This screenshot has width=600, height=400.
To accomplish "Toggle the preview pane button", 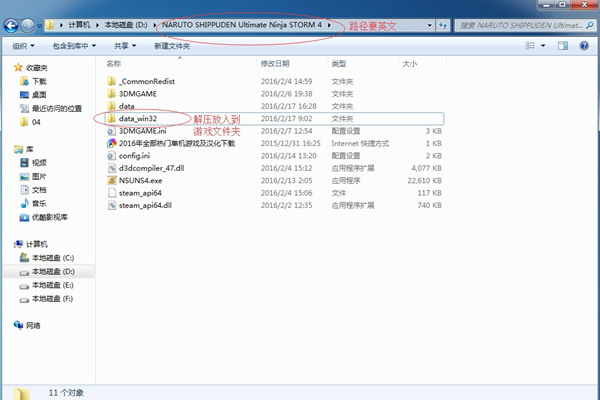I will tap(563, 46).
